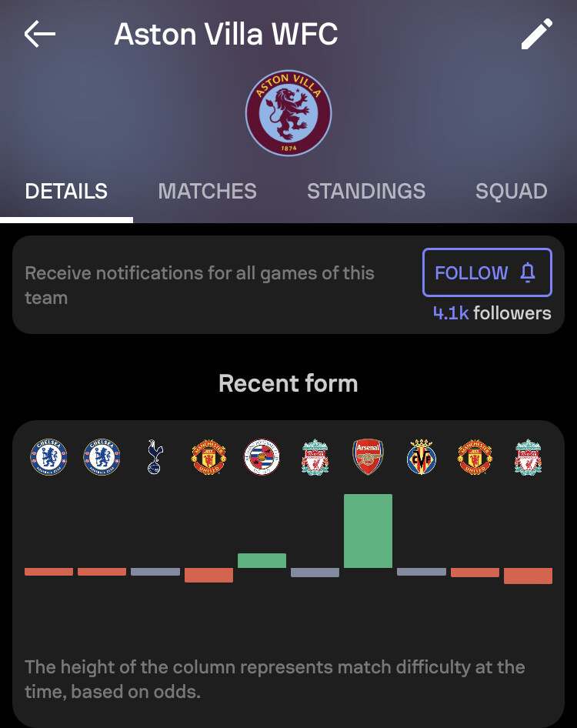Follow Aston Villa WFC
Screen dimensions: 577x728
click(487, 272)
